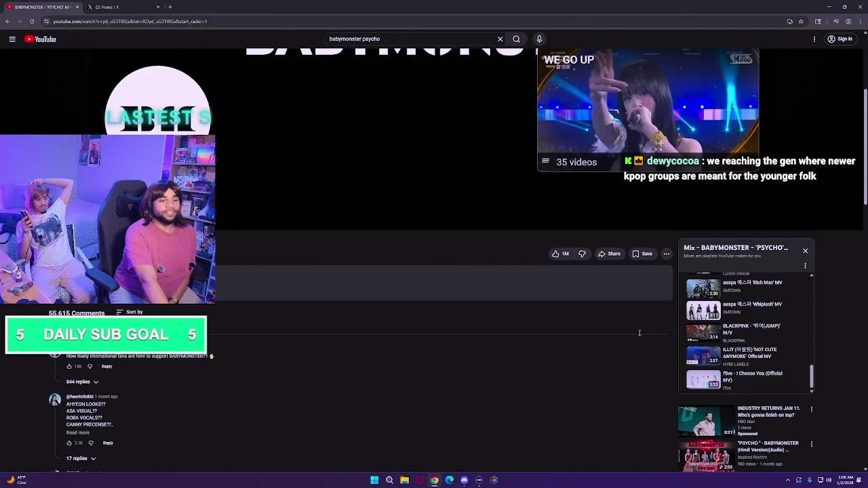View site information icon in address bar
This screenshot has height=488, width=868.
pyautogui.click(x=46, y=21)
